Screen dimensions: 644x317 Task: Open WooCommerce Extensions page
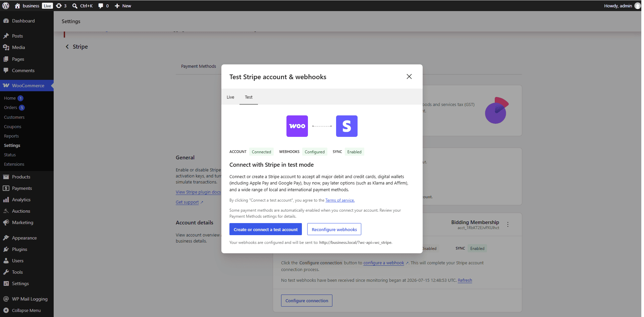tap(14, 164)
